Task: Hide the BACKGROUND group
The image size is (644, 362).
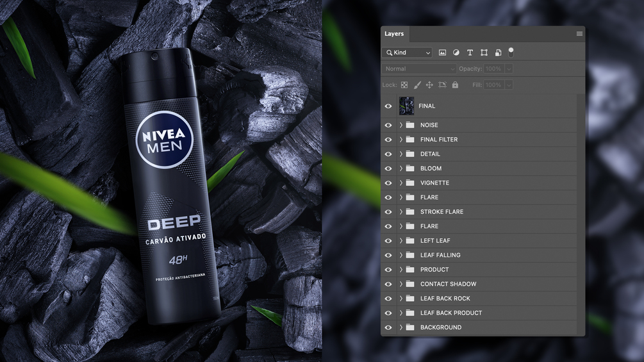Action: click(388, 327)
